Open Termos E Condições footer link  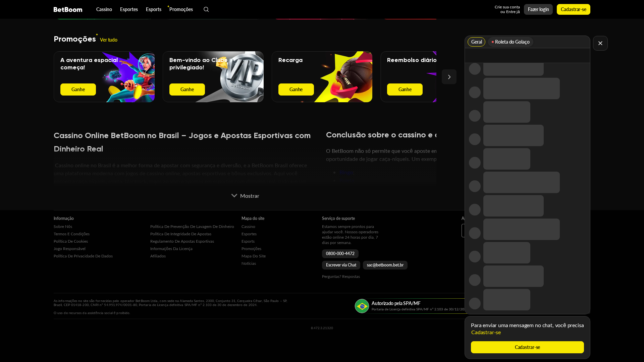tap(71, 234)
